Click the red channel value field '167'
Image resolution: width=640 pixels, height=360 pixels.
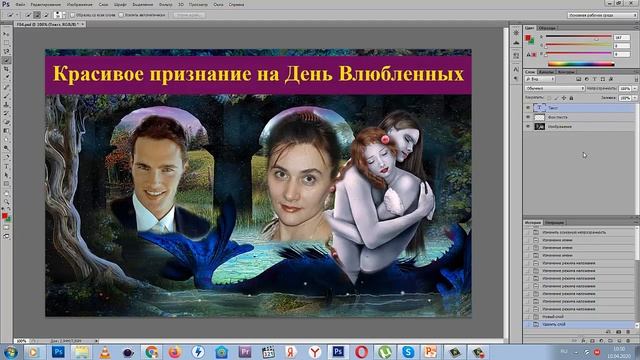coord(622,37)
